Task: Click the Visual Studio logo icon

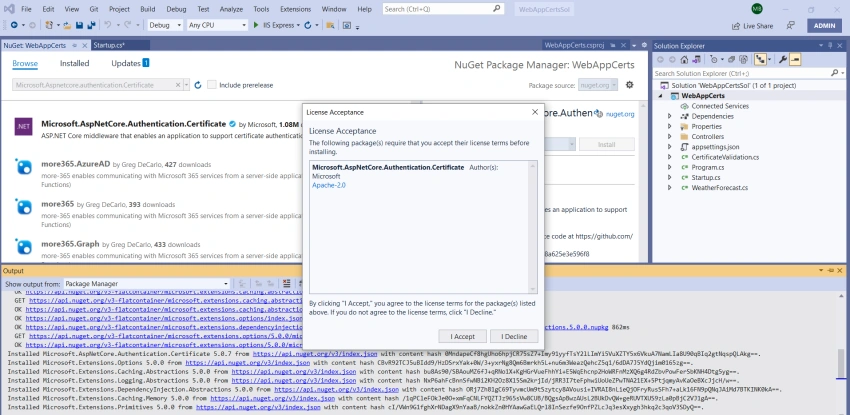Action: [x=9, y=9]
